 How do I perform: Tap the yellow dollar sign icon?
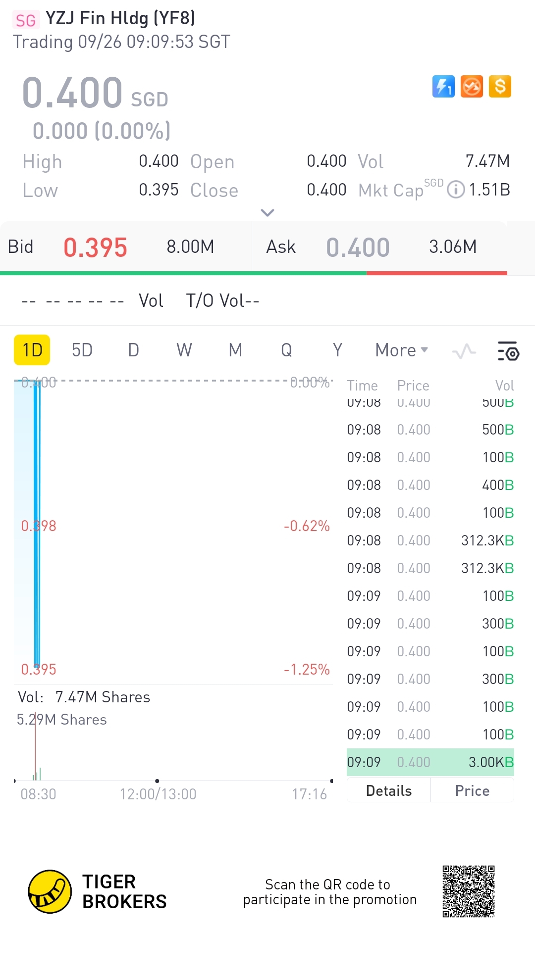500,87
